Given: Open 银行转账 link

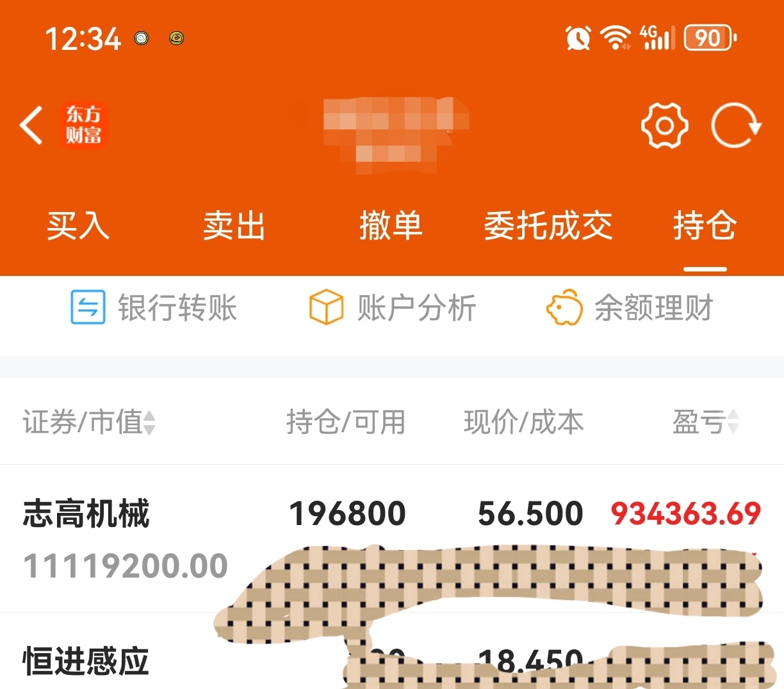Looking at the screenshot, I should tap(154, 307).
